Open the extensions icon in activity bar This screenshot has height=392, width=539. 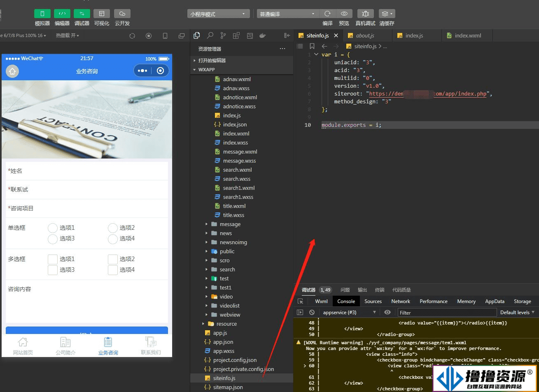point(236,35)
